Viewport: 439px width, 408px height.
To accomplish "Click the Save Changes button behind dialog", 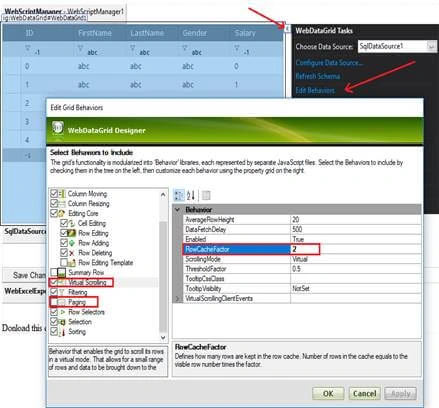I will click(25, 275).
